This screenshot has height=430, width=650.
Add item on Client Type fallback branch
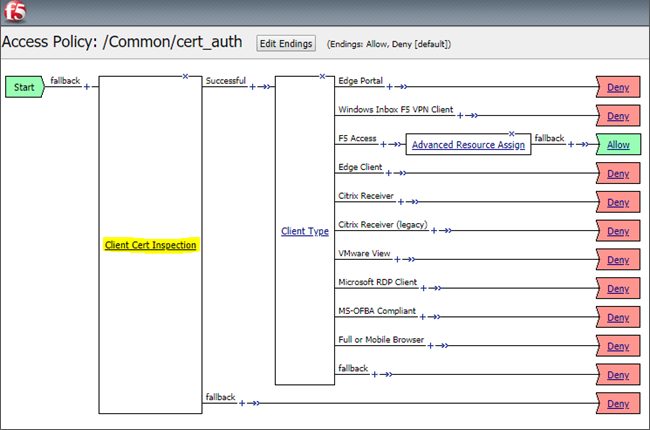374,374
